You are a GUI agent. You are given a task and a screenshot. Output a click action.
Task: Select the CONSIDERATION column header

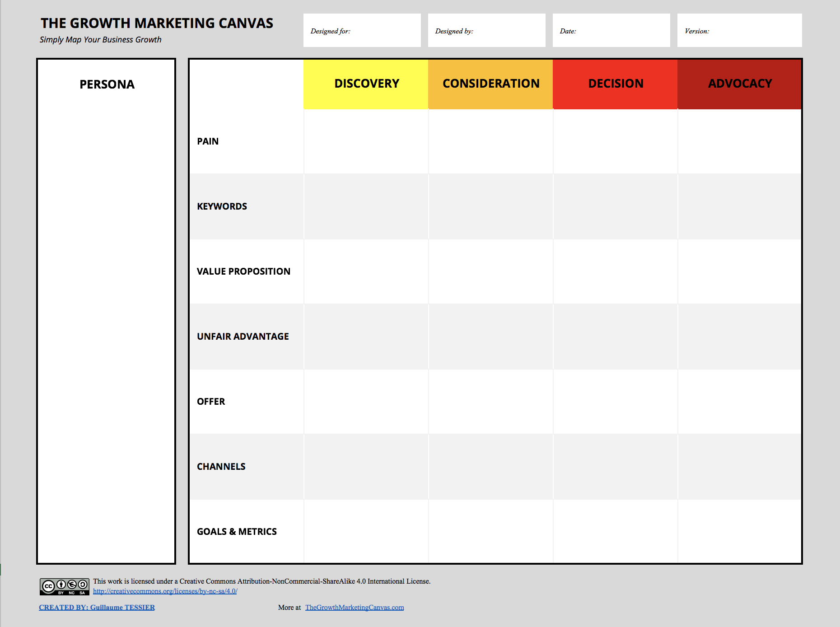click(490, 84)
